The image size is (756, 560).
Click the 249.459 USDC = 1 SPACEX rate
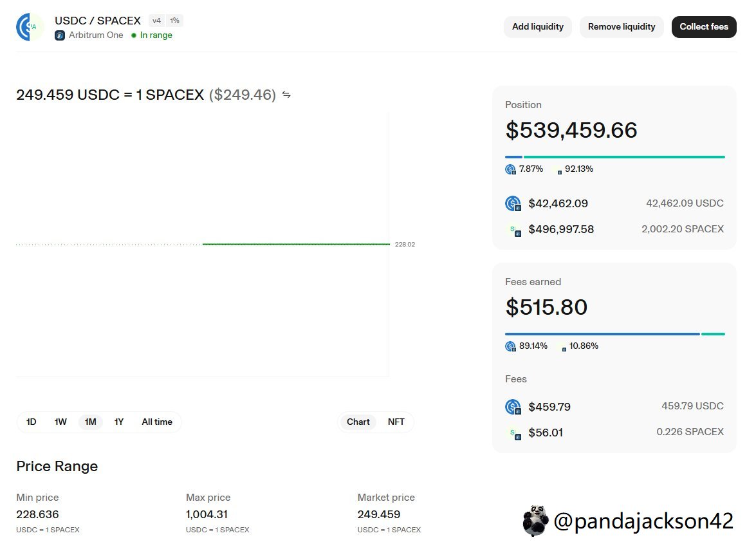pos(111,95)
